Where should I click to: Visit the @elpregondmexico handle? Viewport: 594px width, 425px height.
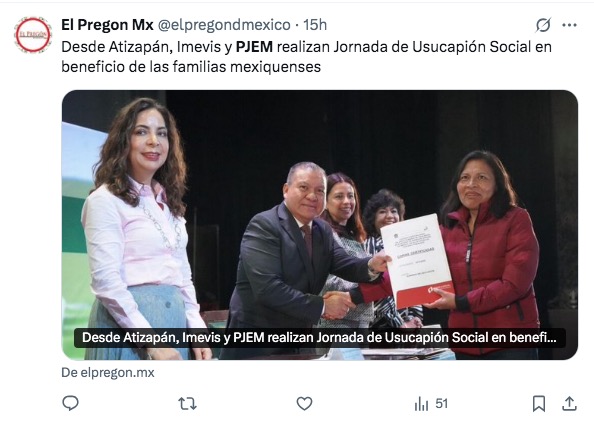(224, 25)
